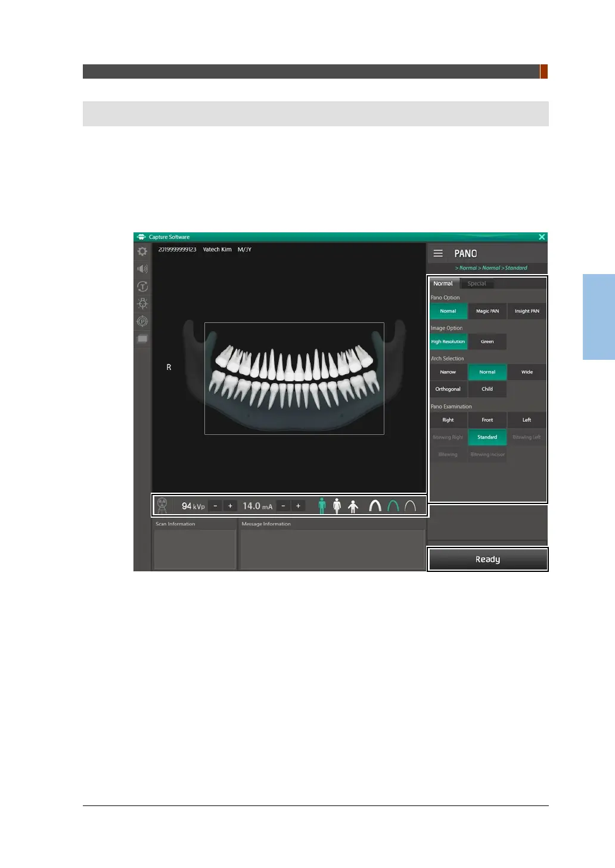Viewport: 615px width, 868px height.
Task: Select the adult man patient icon
Action: [x=322, y=506]
